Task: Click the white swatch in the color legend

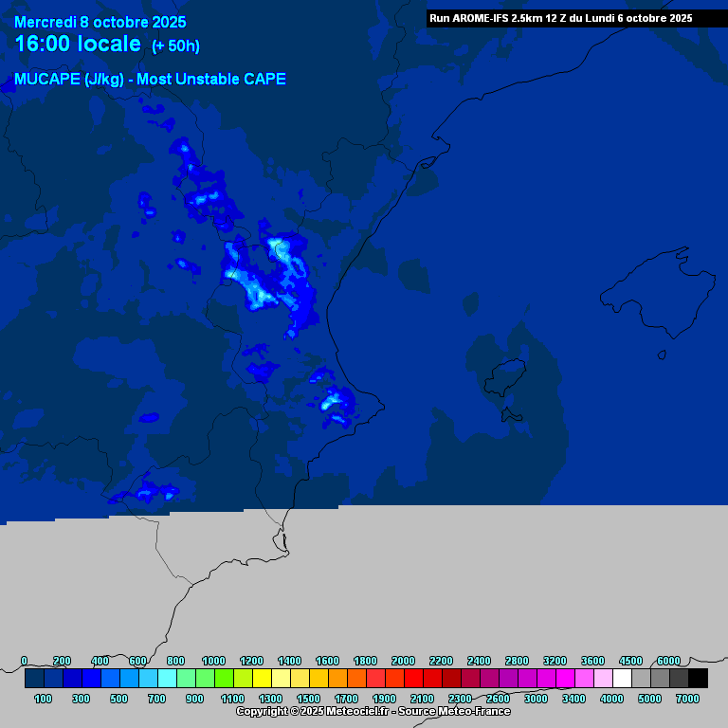Action: point(622,679)
